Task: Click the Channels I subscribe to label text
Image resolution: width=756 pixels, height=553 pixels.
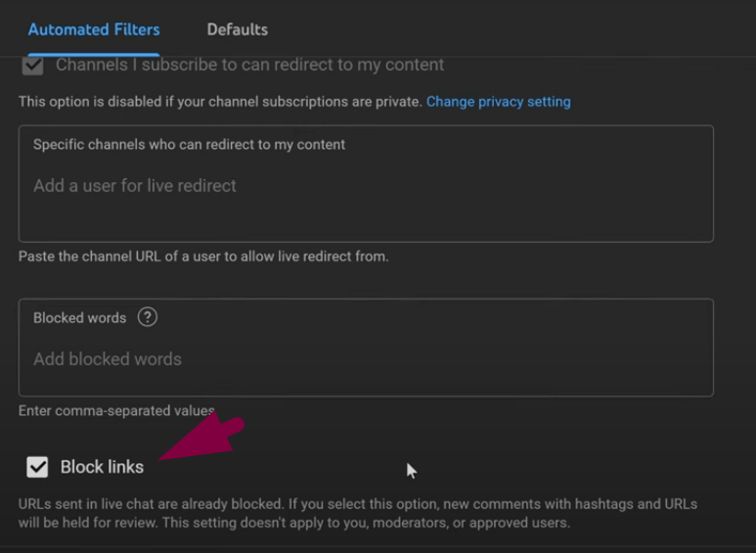Action: pyautogui.click(x=249, y=65)
